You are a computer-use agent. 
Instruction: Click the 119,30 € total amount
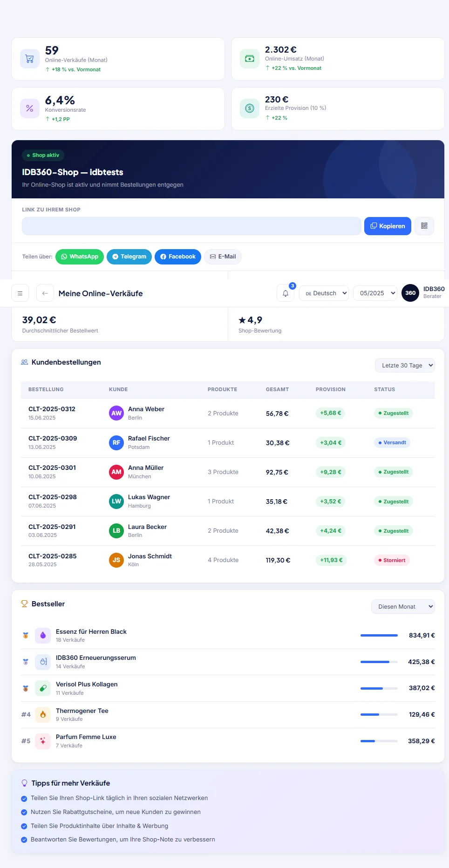tap(278, 560)
